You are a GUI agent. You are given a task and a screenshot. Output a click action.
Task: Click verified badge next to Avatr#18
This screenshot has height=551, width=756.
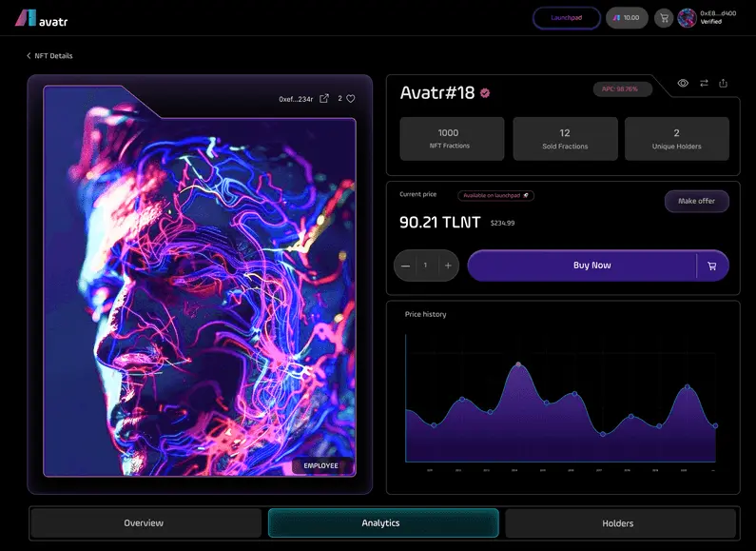click(x=485, y=93)
